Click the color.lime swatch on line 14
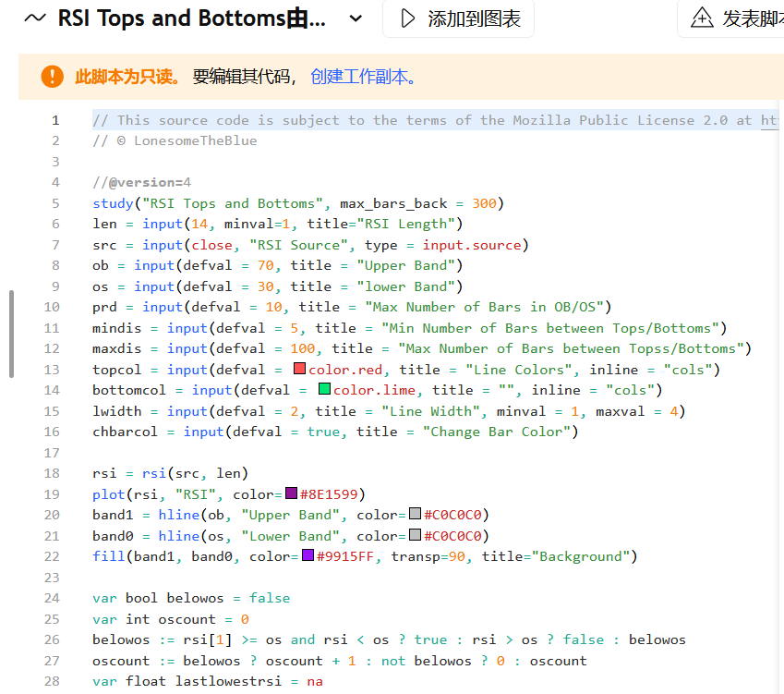The image size is (784, 694). coord(324,389)
